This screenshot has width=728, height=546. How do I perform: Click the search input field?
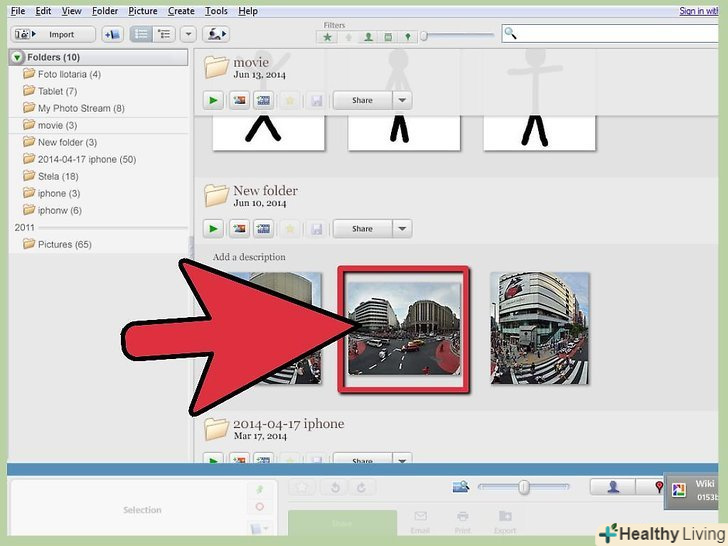coord(609,34)
